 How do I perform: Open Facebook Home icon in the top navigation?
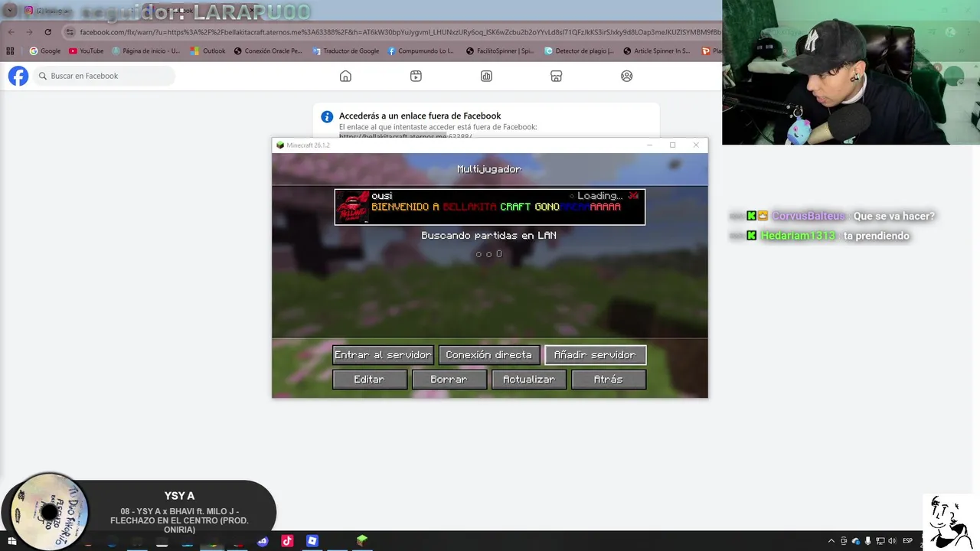click(x=345, y=76)
